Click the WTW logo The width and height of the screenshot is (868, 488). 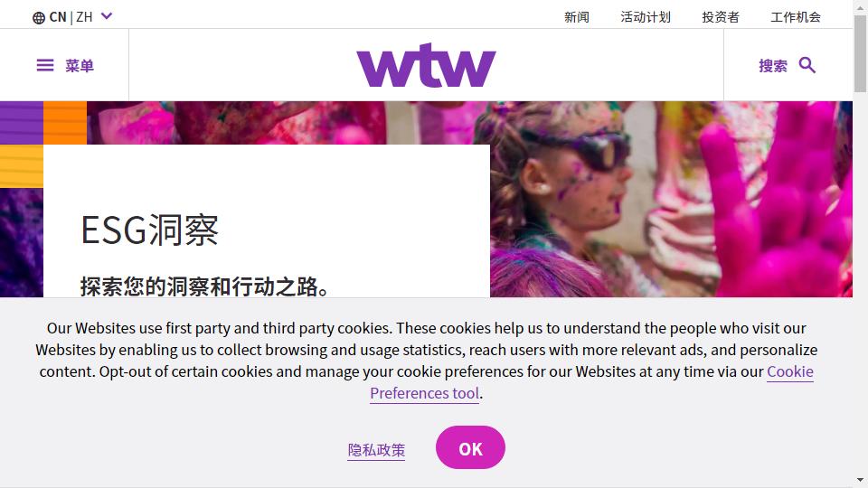tap(426, 65)
